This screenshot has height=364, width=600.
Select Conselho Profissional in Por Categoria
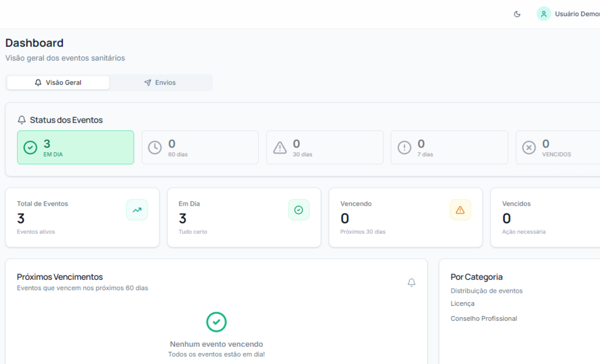pyautogui.click(x=484, y=318)
